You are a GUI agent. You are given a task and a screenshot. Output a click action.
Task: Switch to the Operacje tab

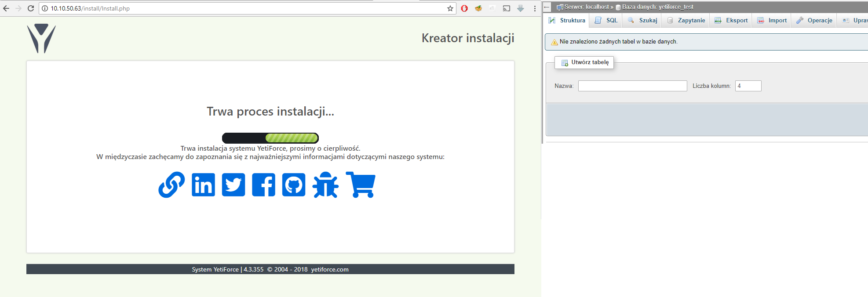[x=814, y=20]
